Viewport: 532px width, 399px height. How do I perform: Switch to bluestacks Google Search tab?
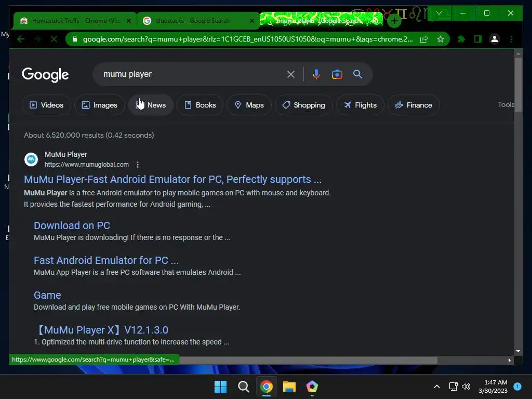pyautogui.click(x=198, y=21)
